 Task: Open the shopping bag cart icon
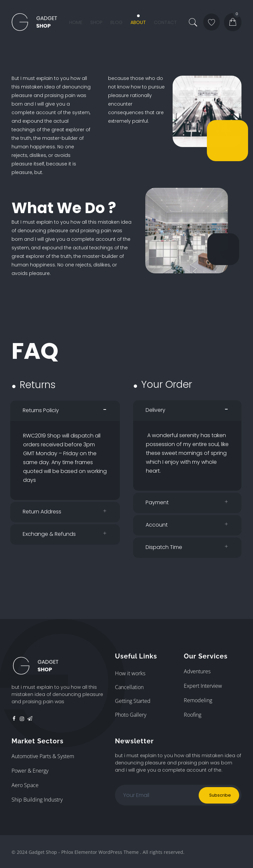point(233,22)
